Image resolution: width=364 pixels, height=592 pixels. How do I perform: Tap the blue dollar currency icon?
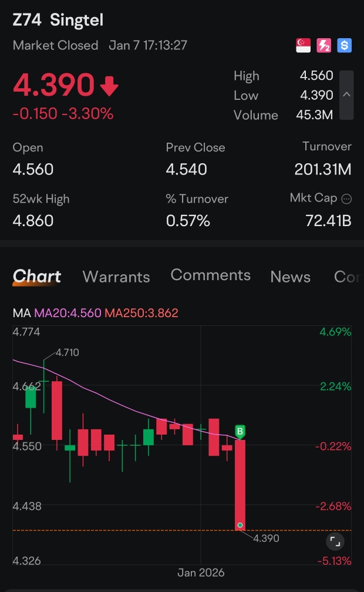click(345, 46)
